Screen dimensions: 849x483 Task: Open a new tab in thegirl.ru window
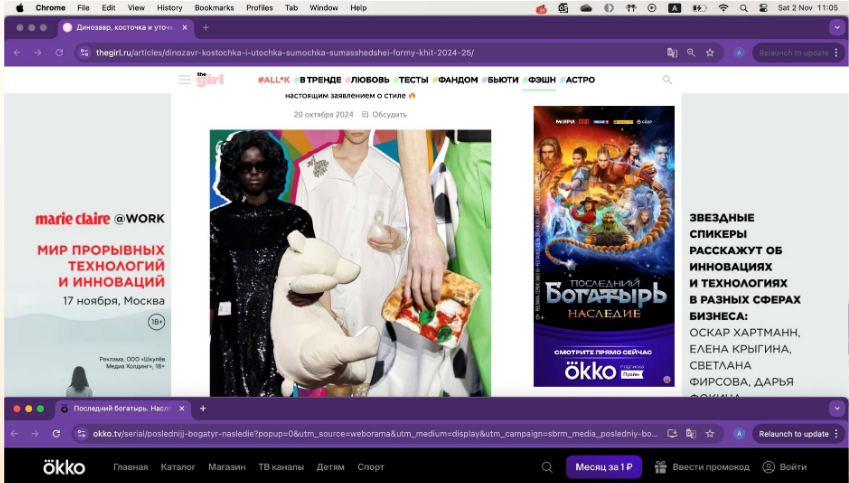205,28
